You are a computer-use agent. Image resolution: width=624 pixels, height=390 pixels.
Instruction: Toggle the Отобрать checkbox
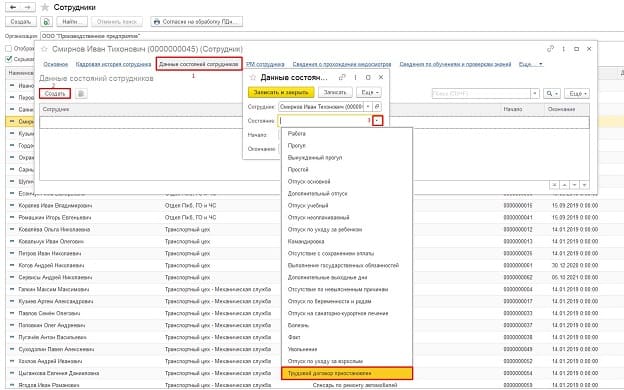point(8,49)
